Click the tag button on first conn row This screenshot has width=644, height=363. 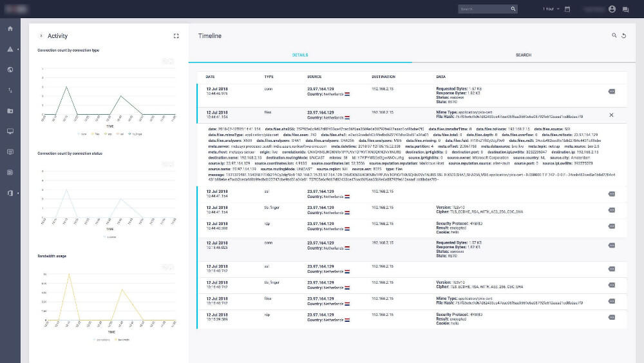pyautogui.click(x=611, y=92)
